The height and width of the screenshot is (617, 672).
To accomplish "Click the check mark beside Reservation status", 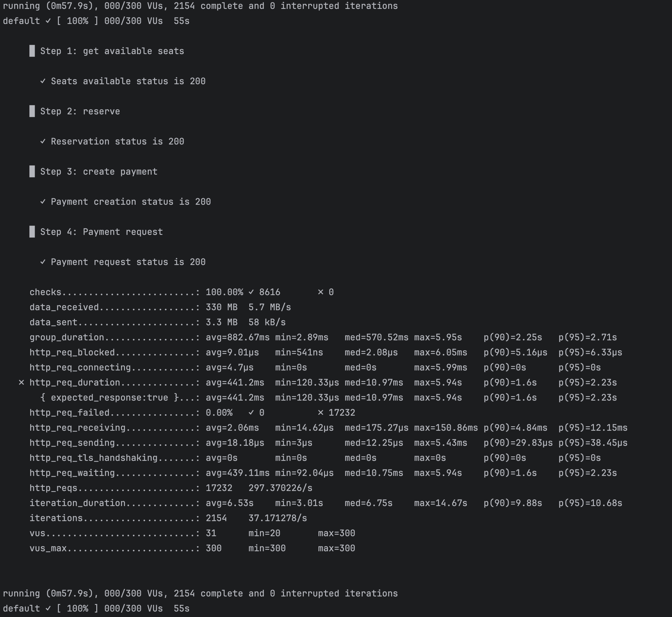I will pos(43,141).
